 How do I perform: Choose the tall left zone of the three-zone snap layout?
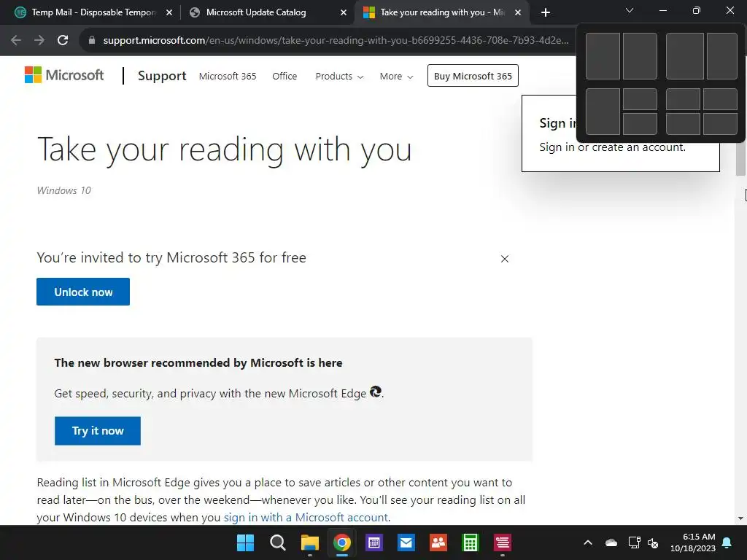point(603,112)
